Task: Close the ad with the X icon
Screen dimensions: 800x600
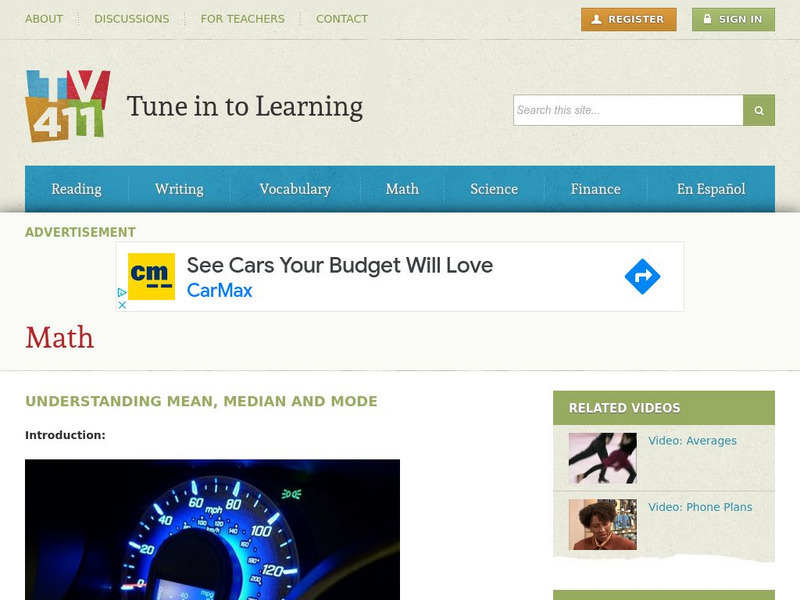Action: click(122, 305)
